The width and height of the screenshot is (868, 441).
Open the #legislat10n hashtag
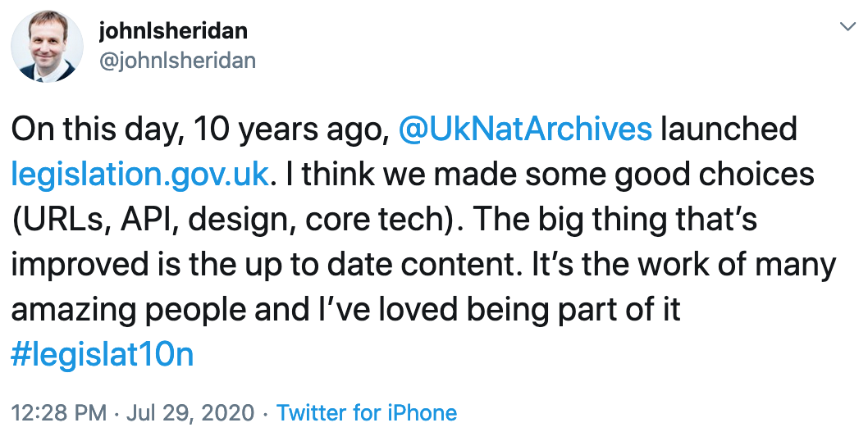pos(102,356)
